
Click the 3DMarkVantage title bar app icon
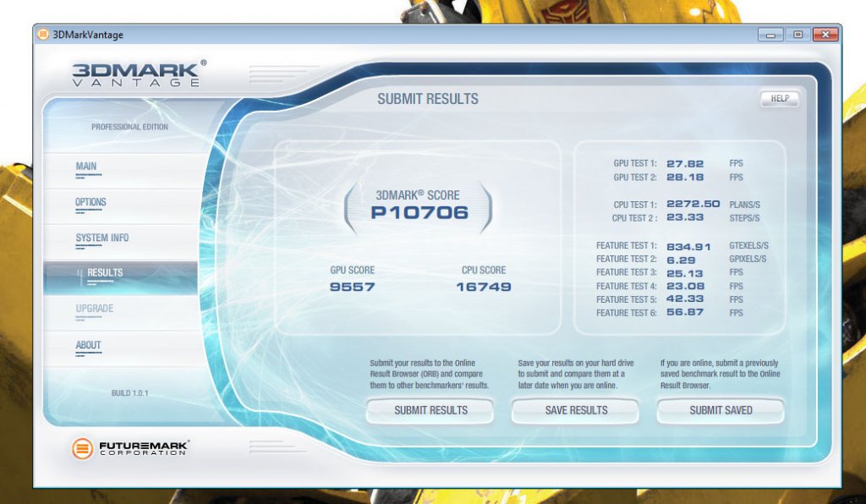(42, 34)
